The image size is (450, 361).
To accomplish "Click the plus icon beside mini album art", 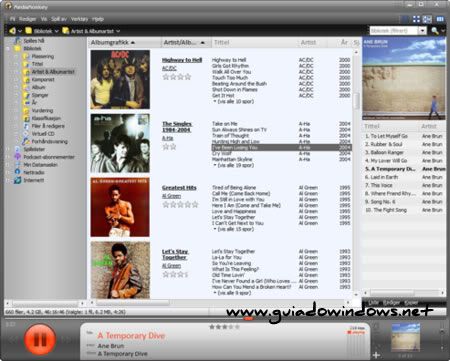I will (x=377, y=355).
